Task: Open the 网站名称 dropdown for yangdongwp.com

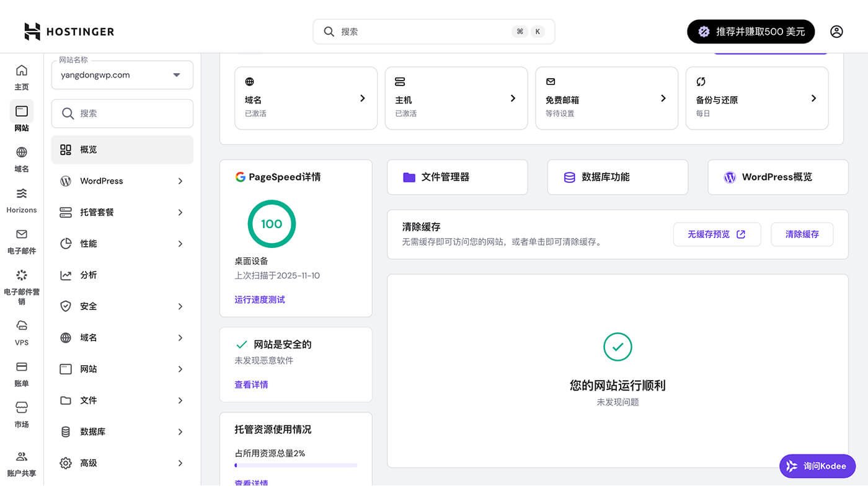Action: tap(122, 74)
